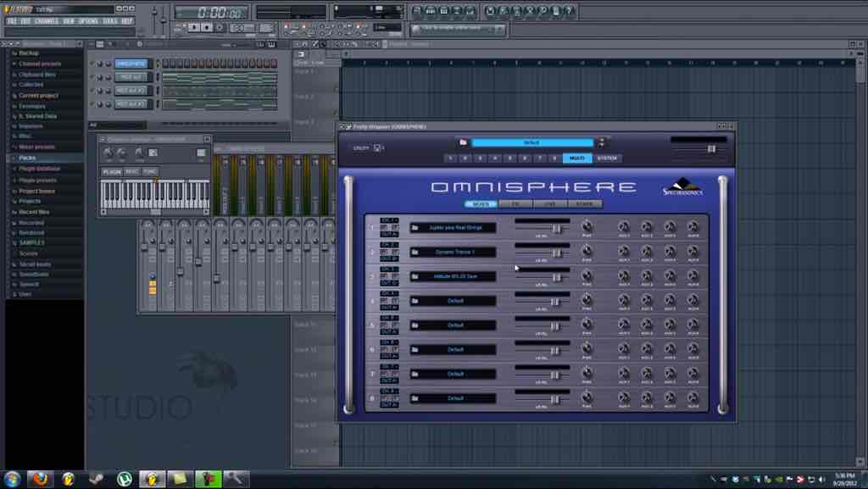Open patch browser folder for part 4
This screenshot has width=868, height=489.
pyautogui.click(x=415, y=301)
